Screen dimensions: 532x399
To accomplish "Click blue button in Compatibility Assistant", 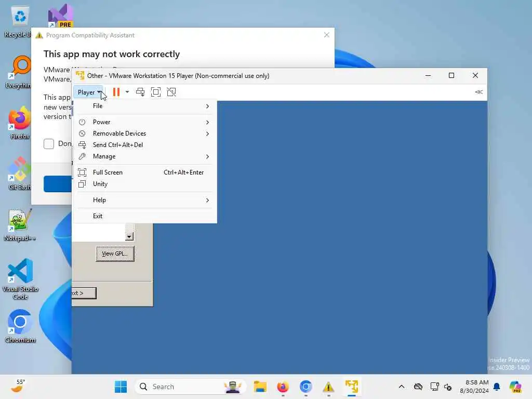I will pos(57,184).
